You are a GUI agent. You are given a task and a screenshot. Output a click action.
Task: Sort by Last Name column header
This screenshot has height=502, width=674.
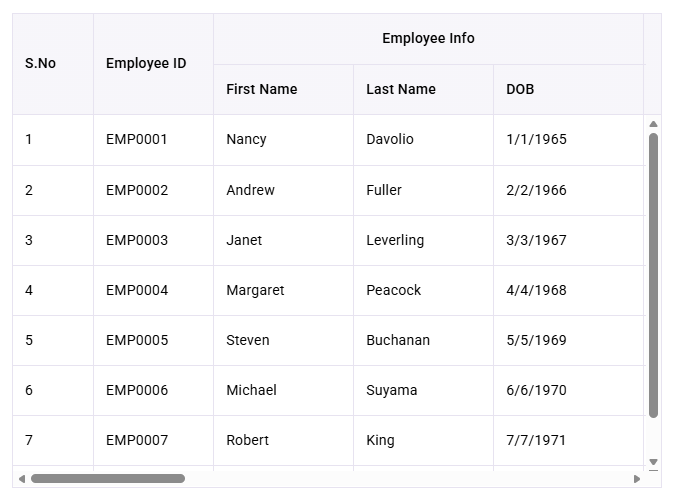423,89
